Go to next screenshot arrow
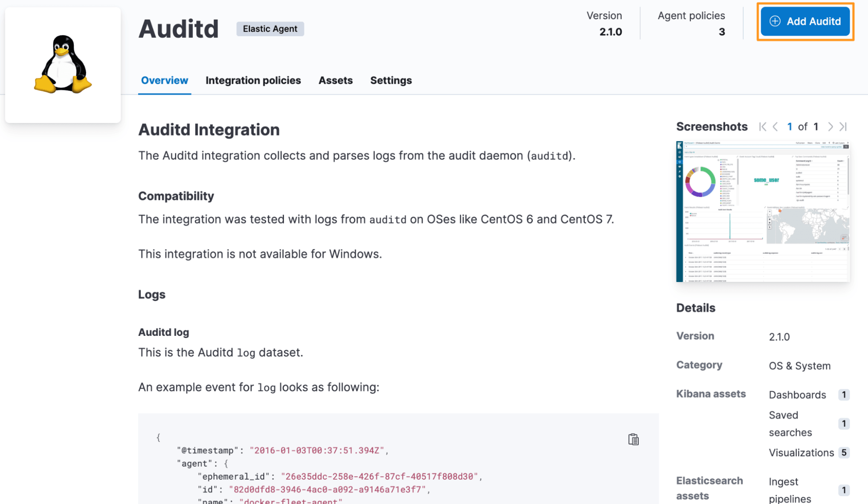The height and width of the screenshot is (504, 868). tap(830, 127)
